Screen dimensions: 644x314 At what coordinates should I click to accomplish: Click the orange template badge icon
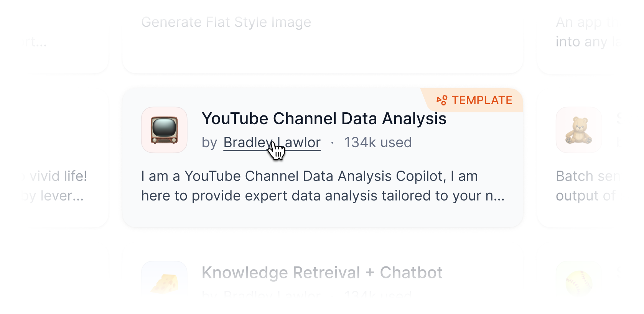442,100
